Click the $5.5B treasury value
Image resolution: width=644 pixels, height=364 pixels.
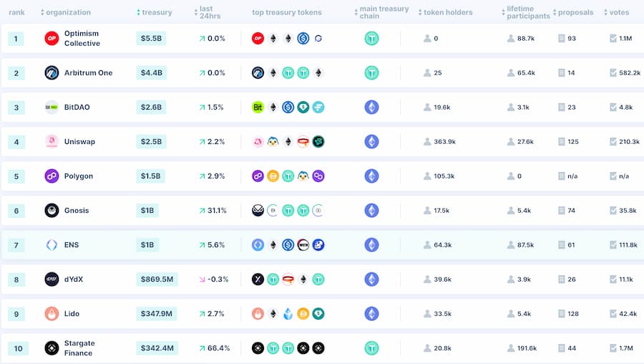point(151,38)
